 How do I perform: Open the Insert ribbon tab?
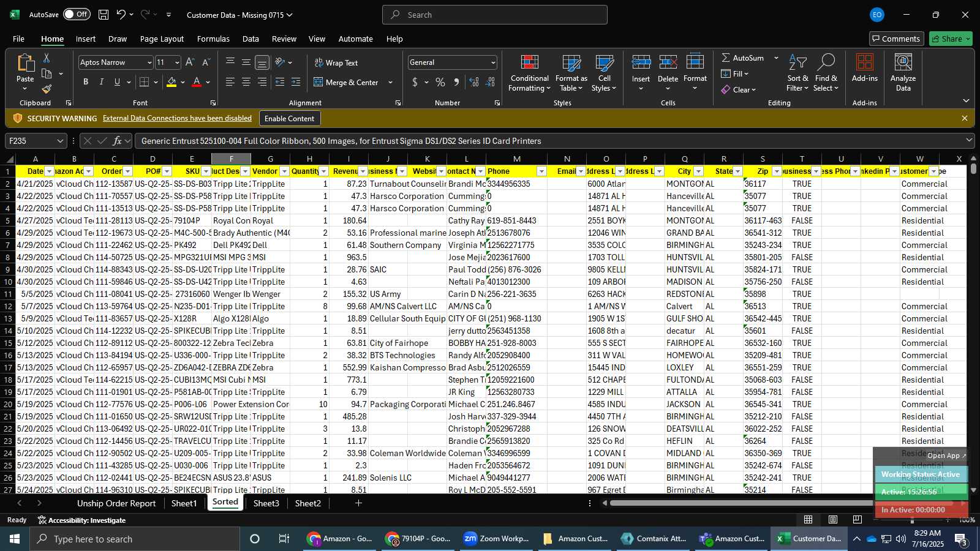[x=86, y=39]
